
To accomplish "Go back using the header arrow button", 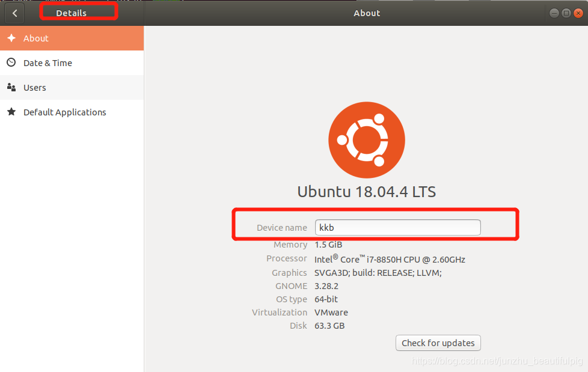I will click(x=14, y=13).
